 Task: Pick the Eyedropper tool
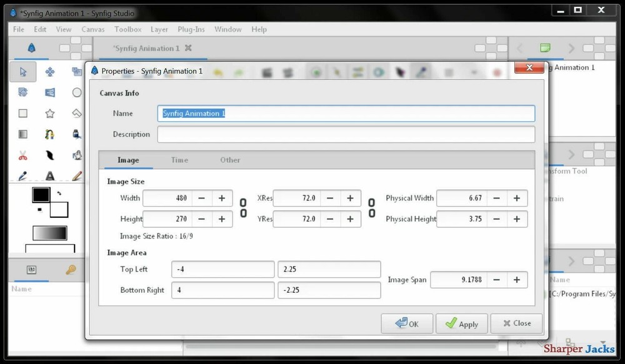click(22, 175)
